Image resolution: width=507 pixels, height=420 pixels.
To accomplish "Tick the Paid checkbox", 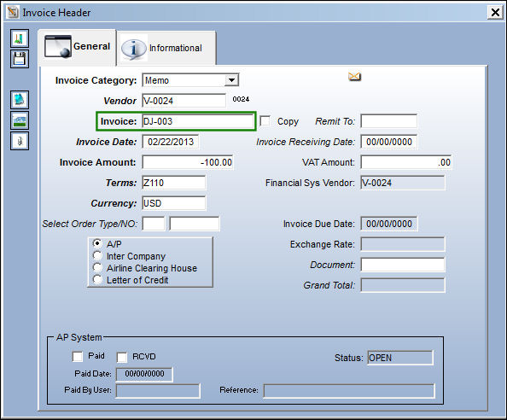I will [78, 356].
